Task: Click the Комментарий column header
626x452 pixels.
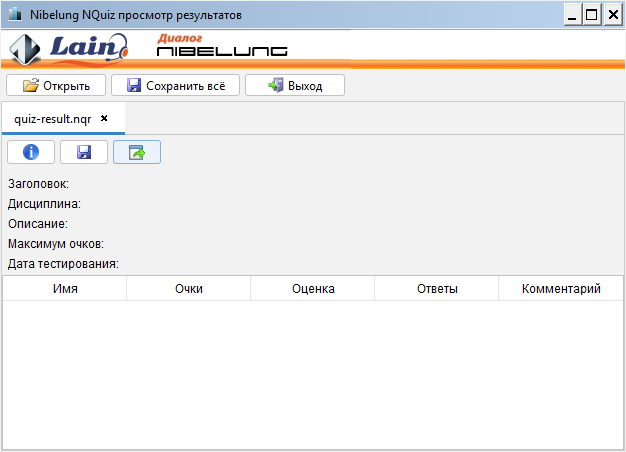Action: click(561, 288)
